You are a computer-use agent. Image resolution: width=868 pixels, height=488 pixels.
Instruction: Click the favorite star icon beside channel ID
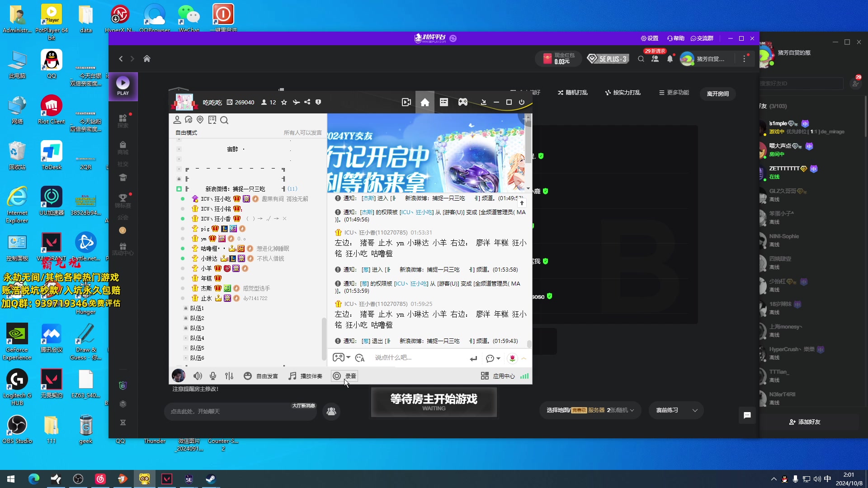(x=284, y=103)
